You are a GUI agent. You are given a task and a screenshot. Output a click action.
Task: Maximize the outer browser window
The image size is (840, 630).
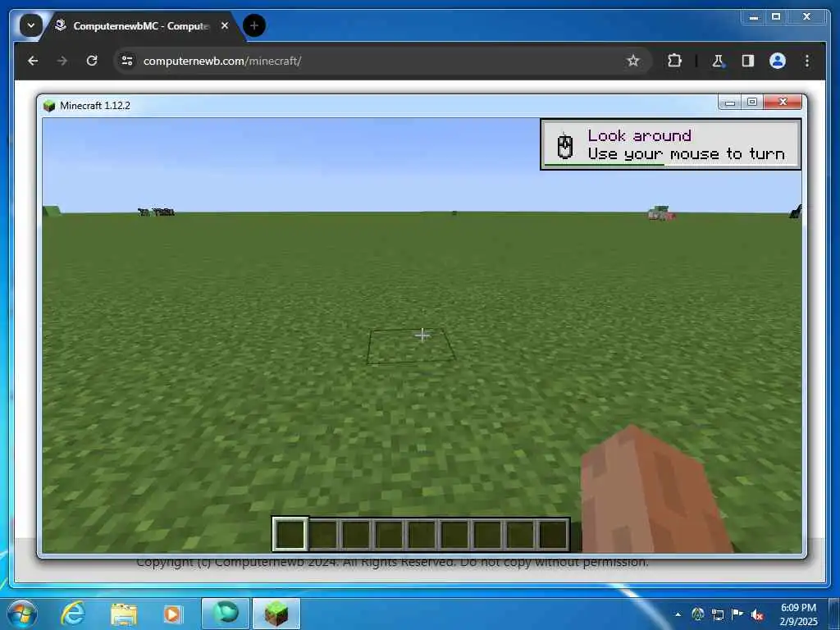(x=776, y=17)
